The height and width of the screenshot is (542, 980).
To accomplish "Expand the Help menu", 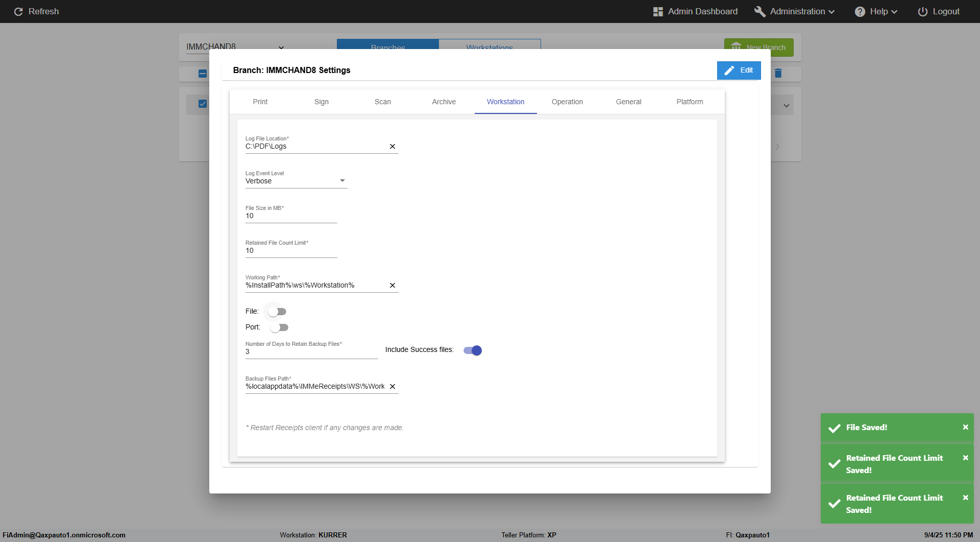I will (876, 11).
